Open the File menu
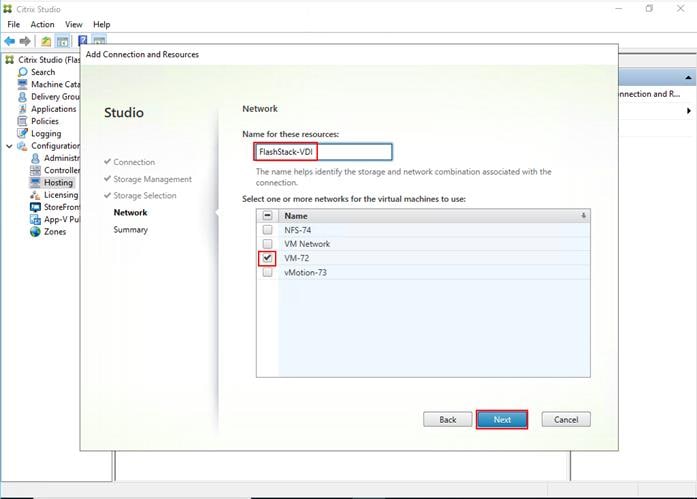Screen dimensions: 697x499 [13, 24]
